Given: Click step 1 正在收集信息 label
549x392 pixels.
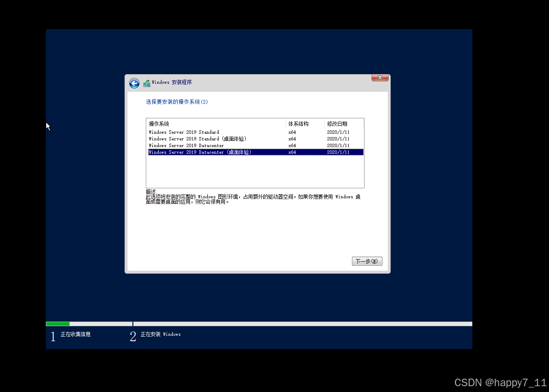Looking at the screenshot, I should [x=76, y=334].
